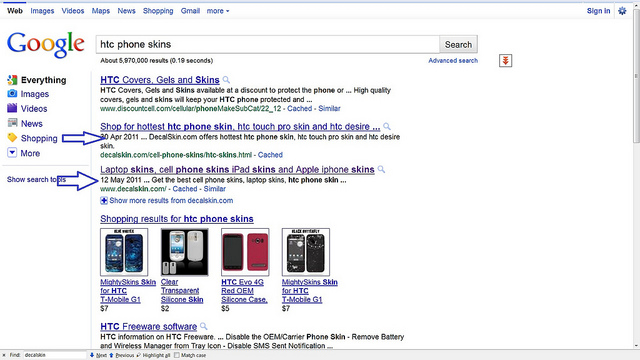Expand Show more results from decalskin.com
Viewport: 640px width, 360px height.
[x=167, y=200]
